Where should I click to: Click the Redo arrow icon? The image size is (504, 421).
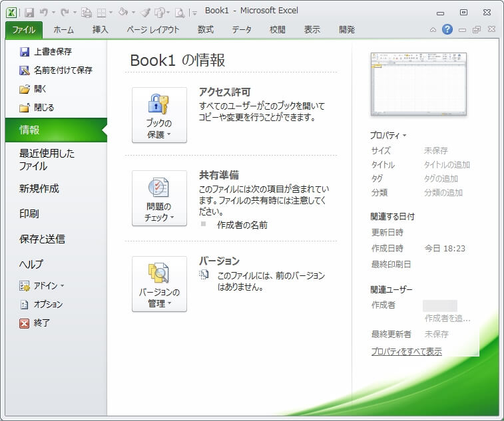65,13
